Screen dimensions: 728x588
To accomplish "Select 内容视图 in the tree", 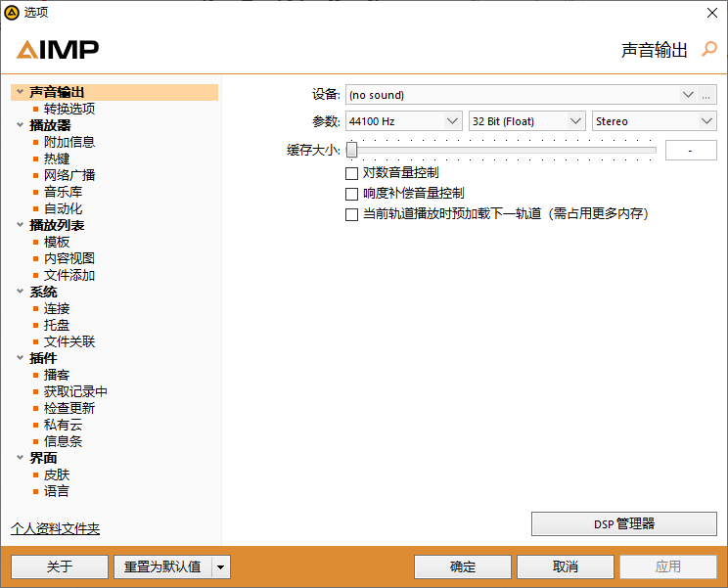I will pyautogui.click(x=69, y=258).
